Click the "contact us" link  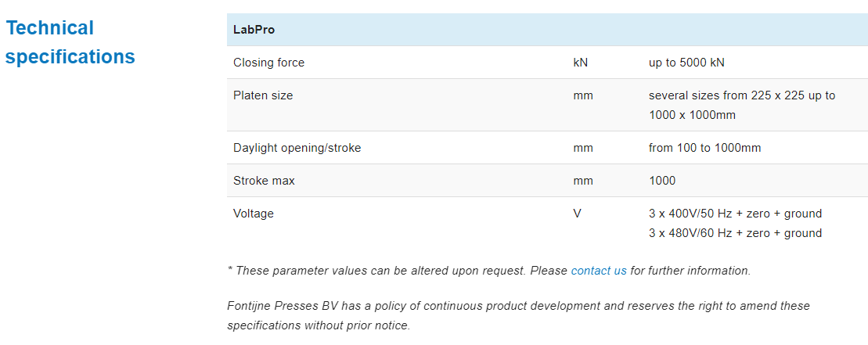(599, 271)
